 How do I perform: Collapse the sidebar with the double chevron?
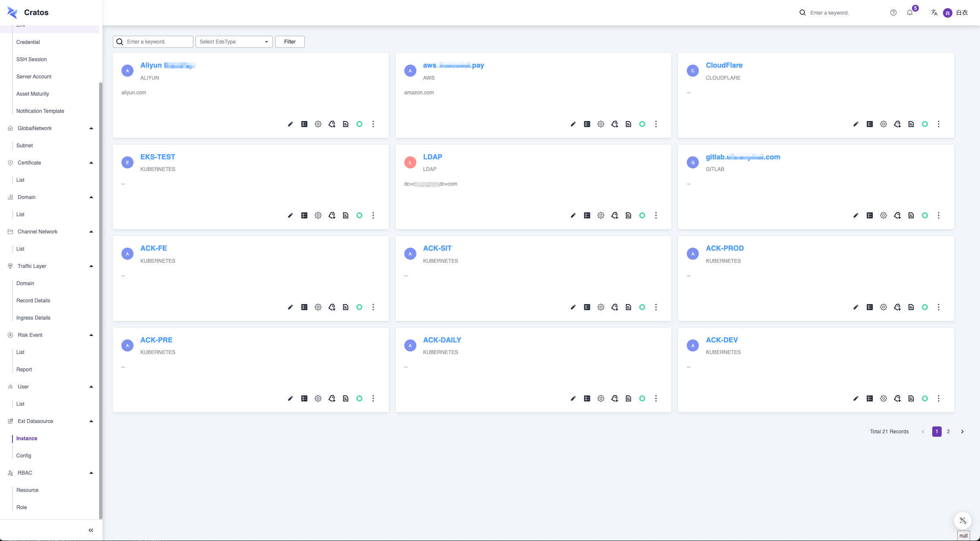click(x=91, y=530)
